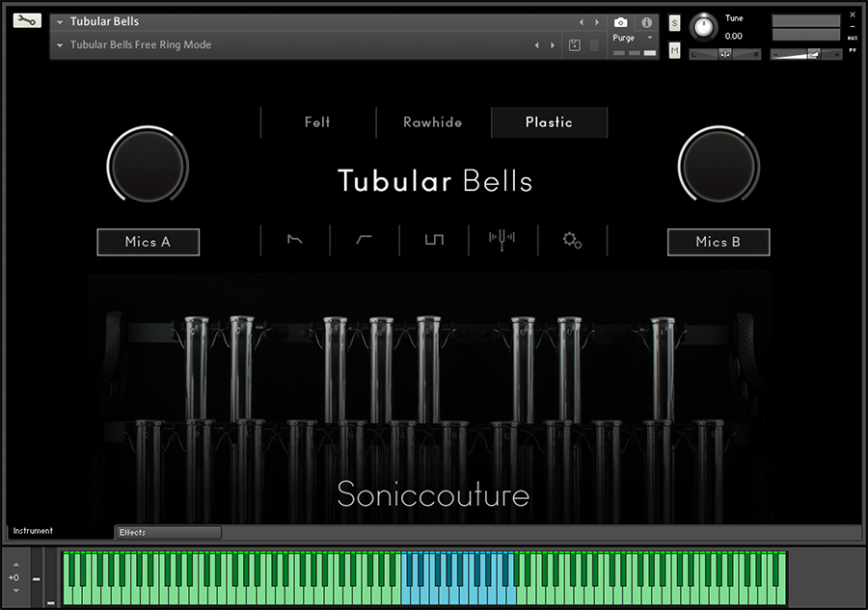Open the instrument info icon
Viewport: 868px width, 610px height.
[x=646, y=22]
